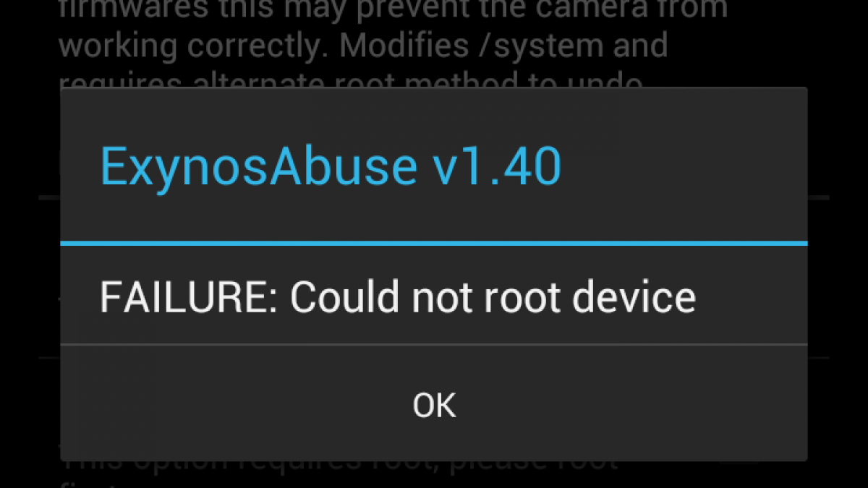Click the ExynosAbuse v1.40 dialog title
This screenshot has width=868, height=488.
coord(331,168)
